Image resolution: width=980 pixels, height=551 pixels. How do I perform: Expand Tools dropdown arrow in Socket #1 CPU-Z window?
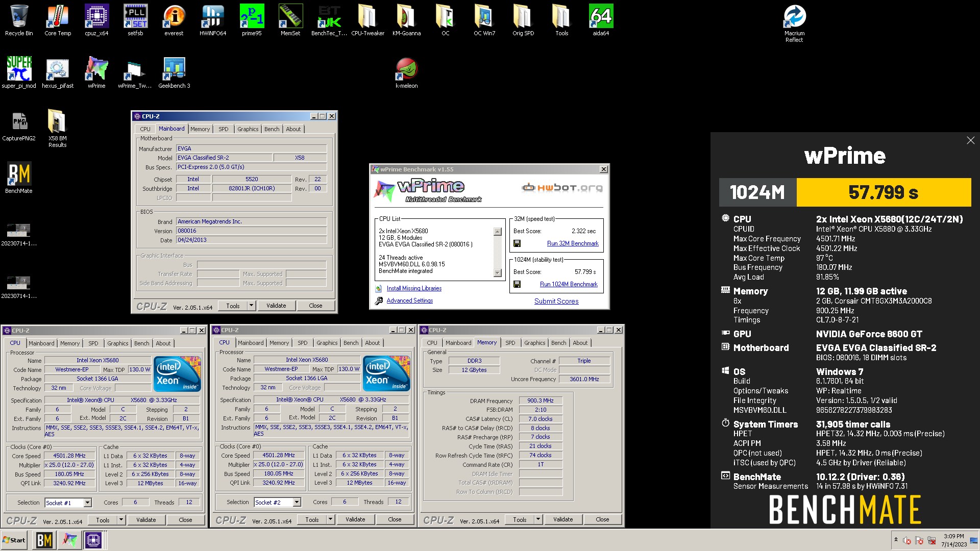pyautogui.click(x=121, y=520)
